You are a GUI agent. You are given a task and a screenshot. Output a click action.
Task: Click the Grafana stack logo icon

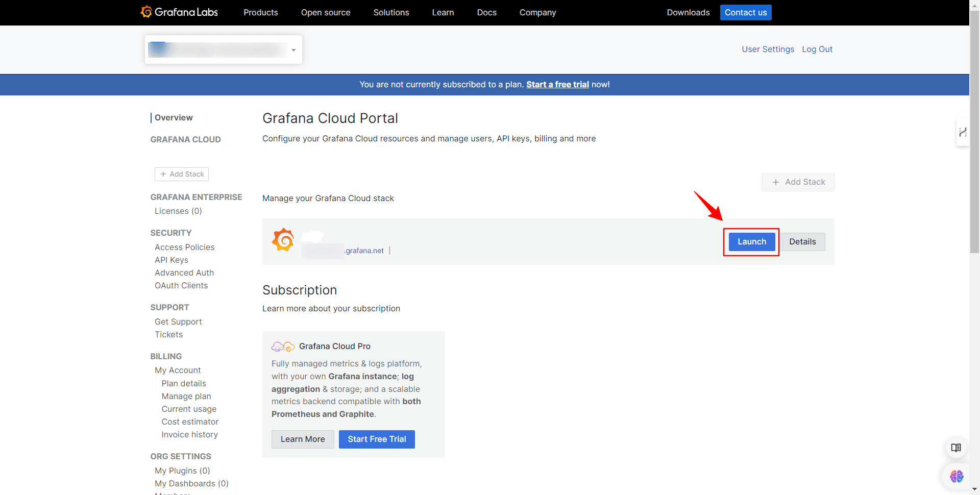tap(283, 240)
